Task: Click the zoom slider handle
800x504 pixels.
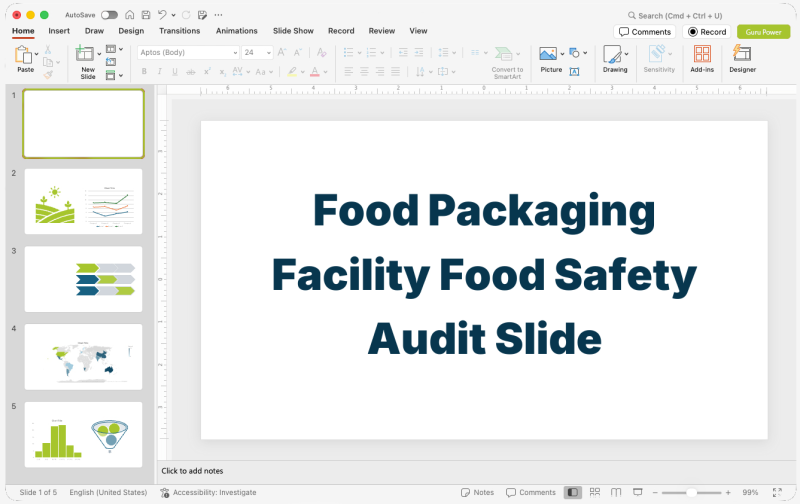Action: point(691,492)
